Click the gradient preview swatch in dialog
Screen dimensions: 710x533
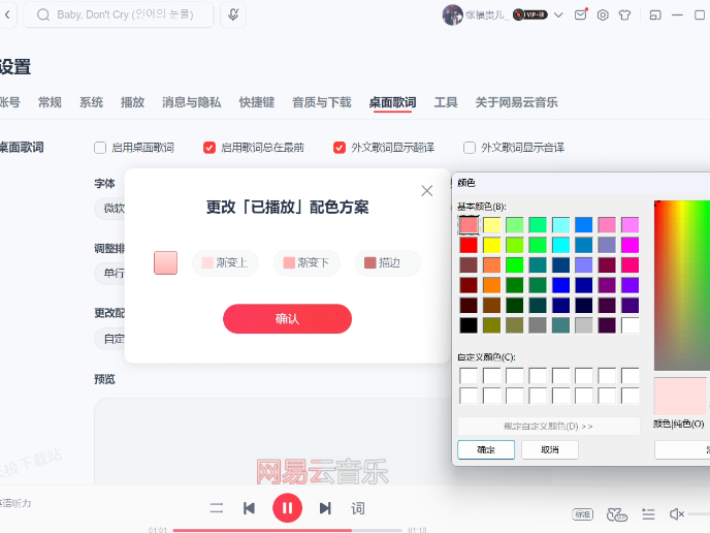(x=166, y=263)
